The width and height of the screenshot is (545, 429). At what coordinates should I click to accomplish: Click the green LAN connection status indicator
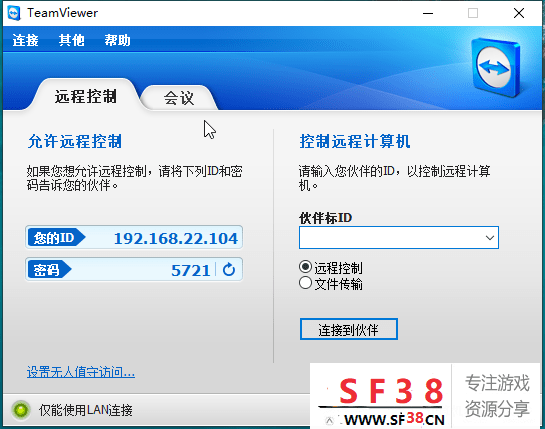[21, 410]
